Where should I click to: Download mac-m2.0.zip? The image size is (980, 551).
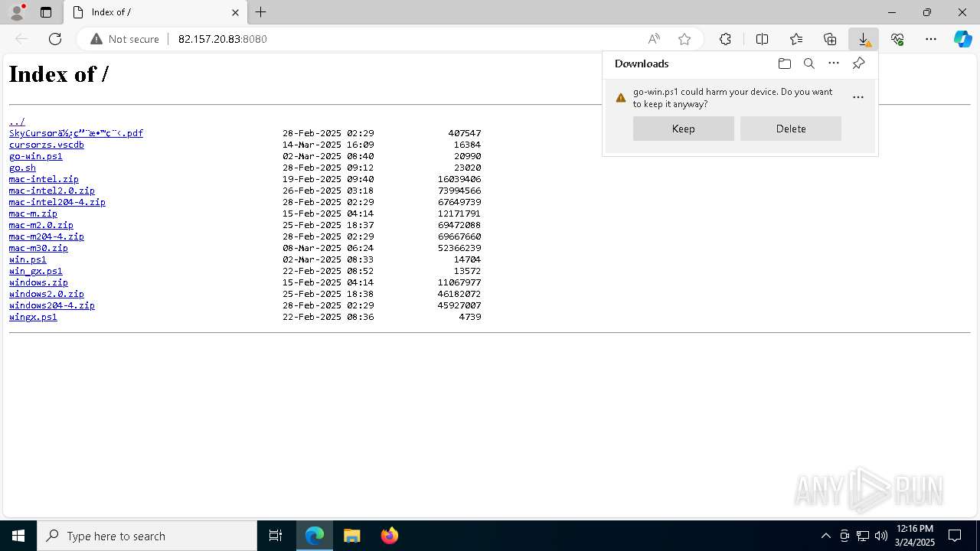coord(41,225)
